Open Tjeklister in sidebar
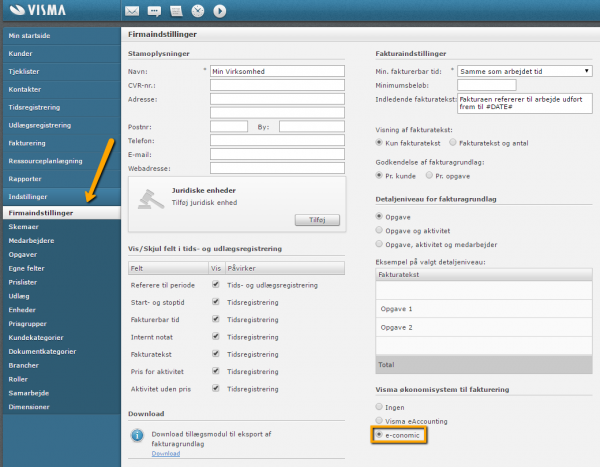600x467 pixels. click(62, 72)
